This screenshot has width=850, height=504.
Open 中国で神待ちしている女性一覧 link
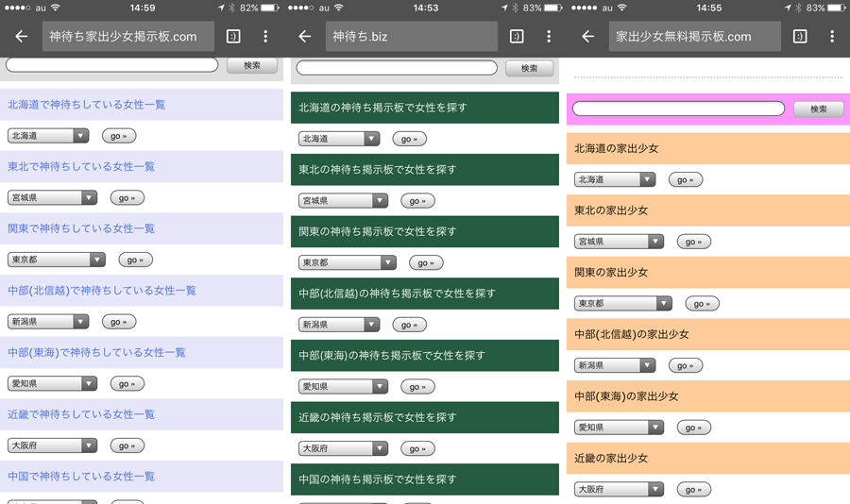81,477
